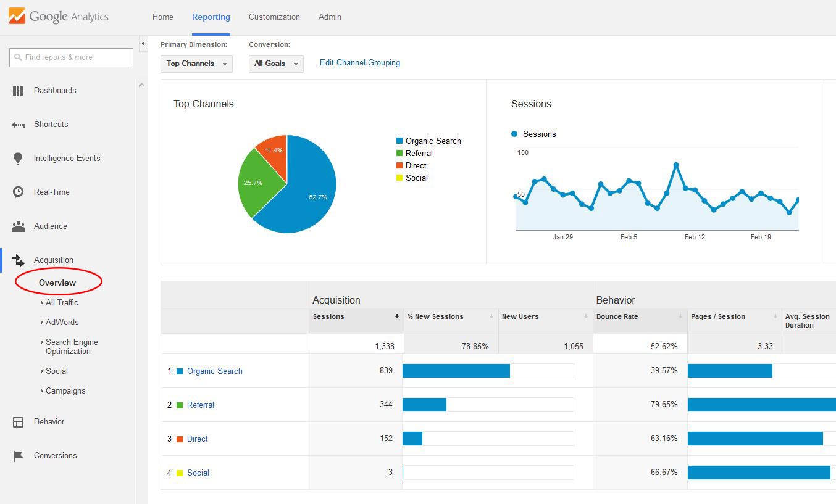
Task: Click the Avg. Session Duration column header
Action: click(x=808, y=321)
